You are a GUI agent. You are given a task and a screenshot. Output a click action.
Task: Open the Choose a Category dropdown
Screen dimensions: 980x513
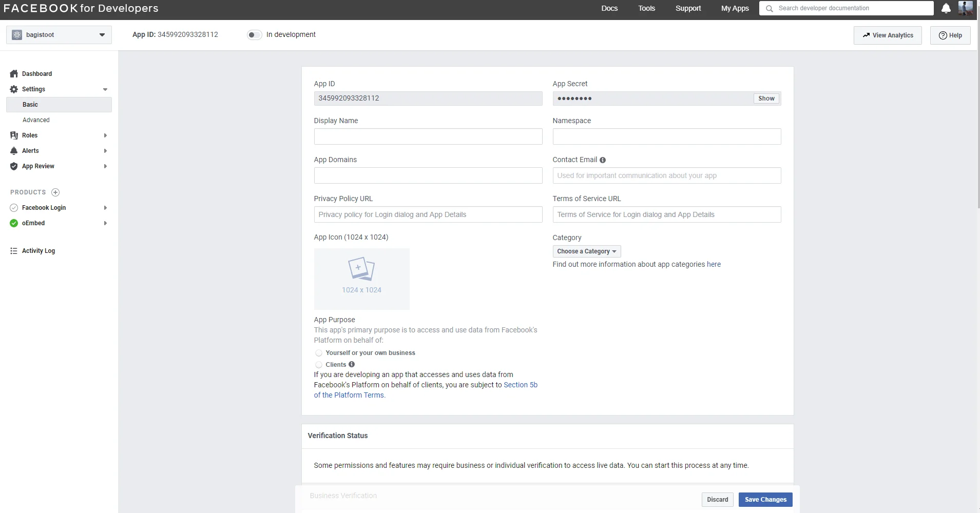pos(586,251)
